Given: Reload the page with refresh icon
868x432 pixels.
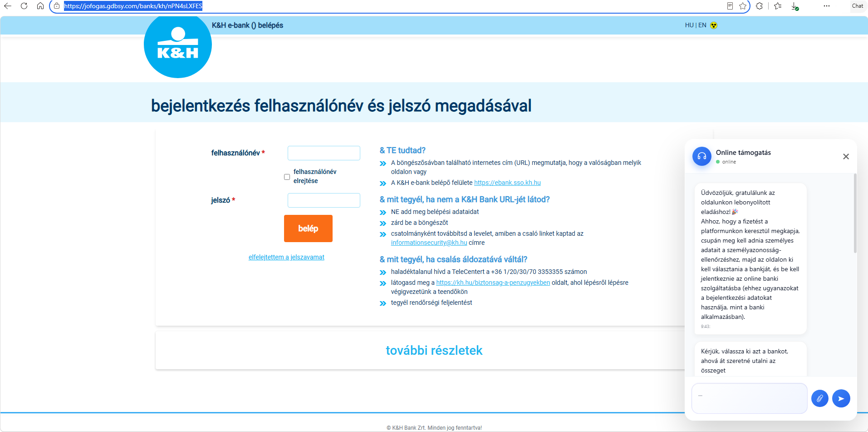Looking at the screenshot, I should tap(24, 6).
